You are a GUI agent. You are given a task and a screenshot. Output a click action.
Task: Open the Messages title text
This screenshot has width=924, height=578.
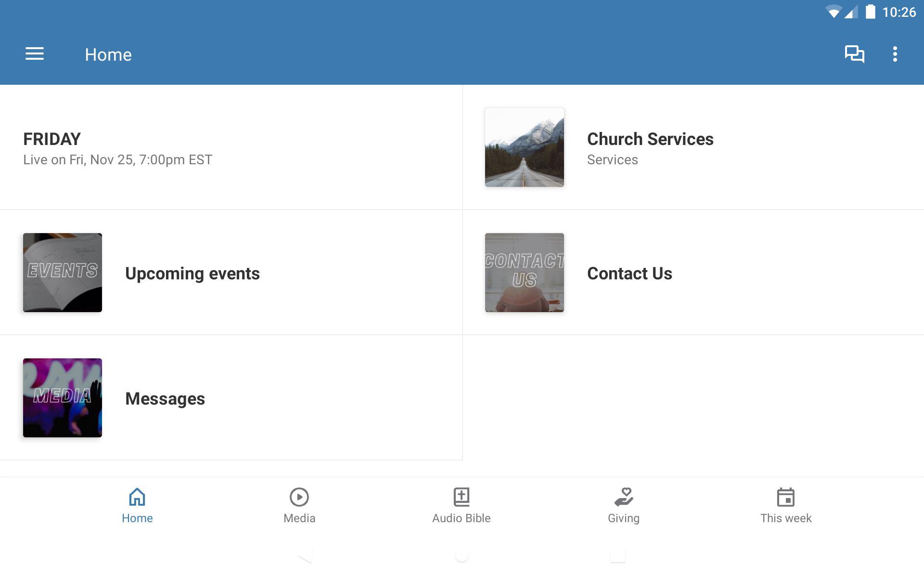pos(165,399)
